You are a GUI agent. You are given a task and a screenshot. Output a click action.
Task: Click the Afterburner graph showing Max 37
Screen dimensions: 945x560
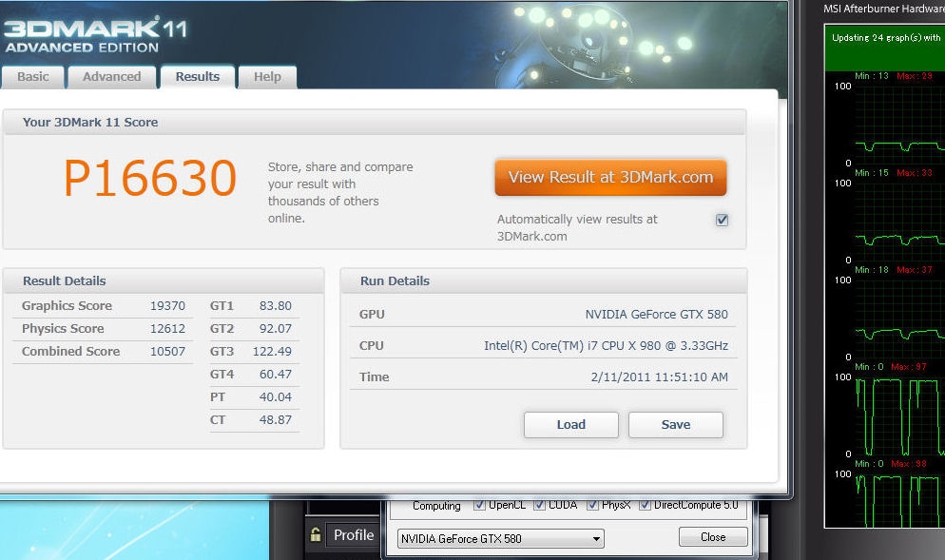coord(899,318)
